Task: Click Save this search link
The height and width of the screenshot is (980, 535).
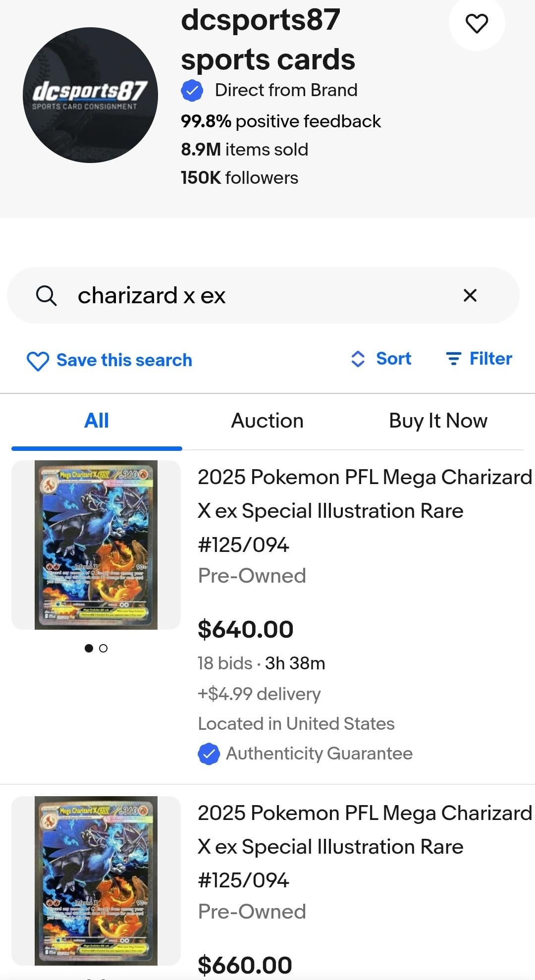Action: click(124, 360)
